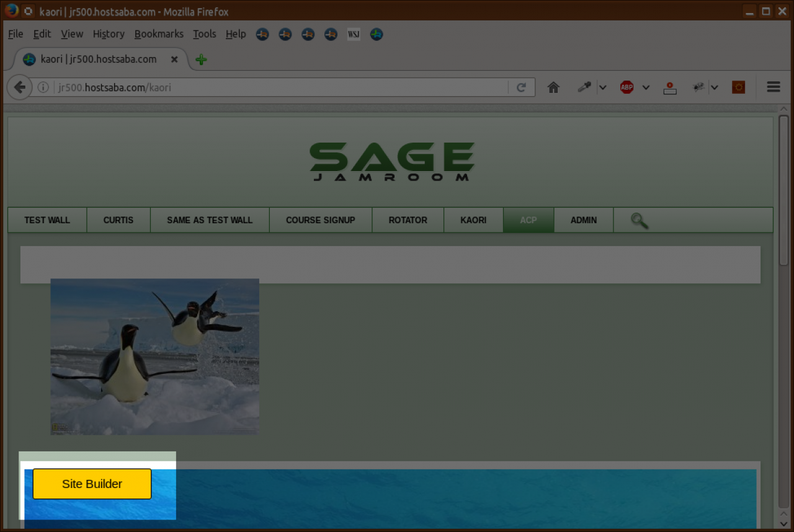Click the eyedropper color picker icon
794x532 pixels.
[x=583, y=87]
